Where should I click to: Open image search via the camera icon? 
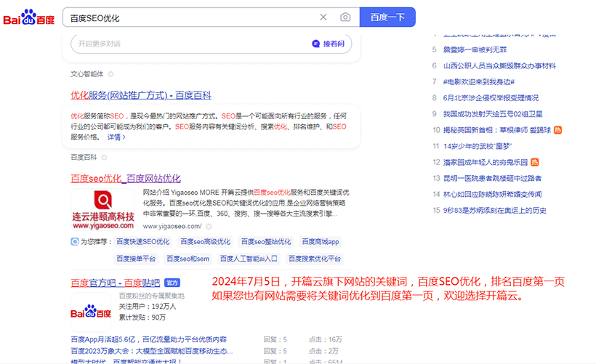coord(345,17)
